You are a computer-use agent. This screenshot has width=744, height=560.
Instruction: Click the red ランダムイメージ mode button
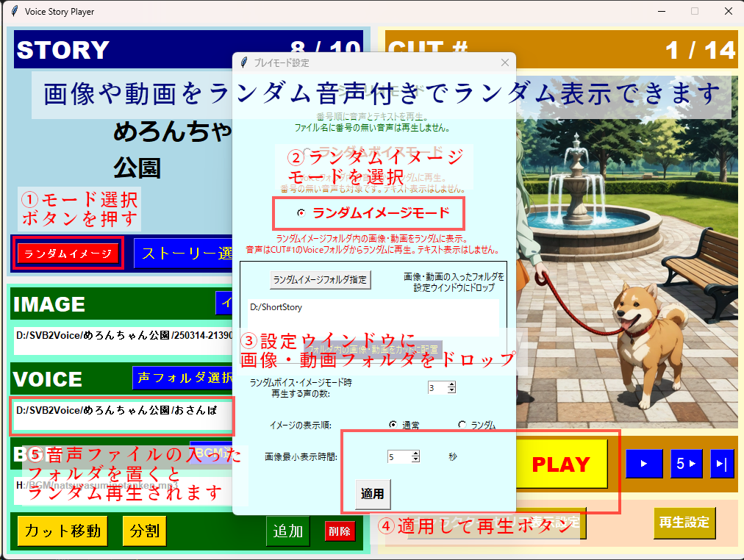point(68,254)
